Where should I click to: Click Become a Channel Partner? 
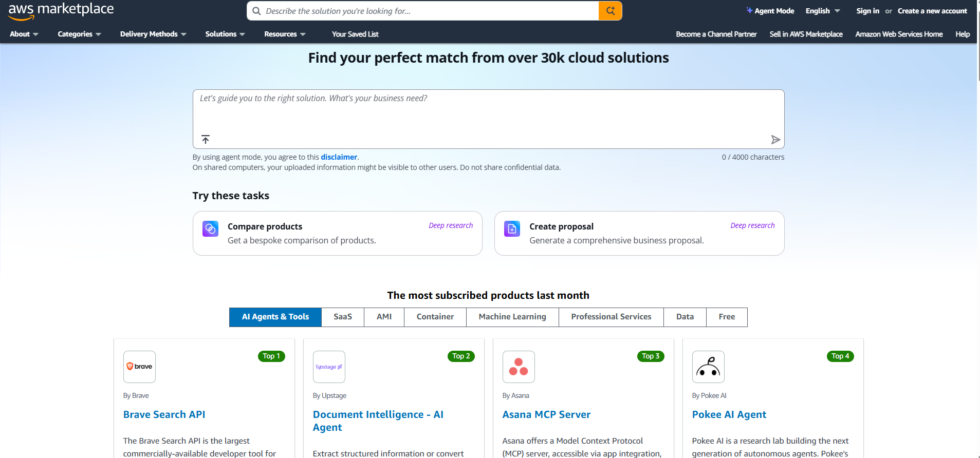pos(716,34)
